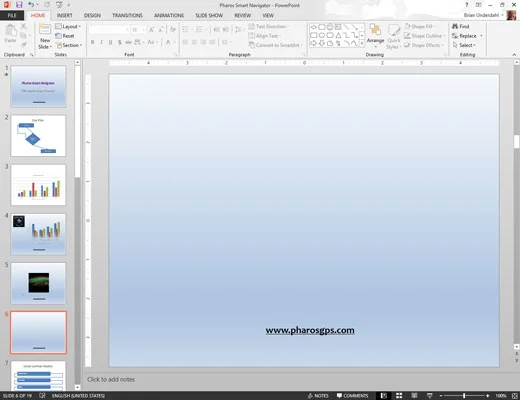Click the zoom out minus button

pyautogui.click(x=441, y=396)
